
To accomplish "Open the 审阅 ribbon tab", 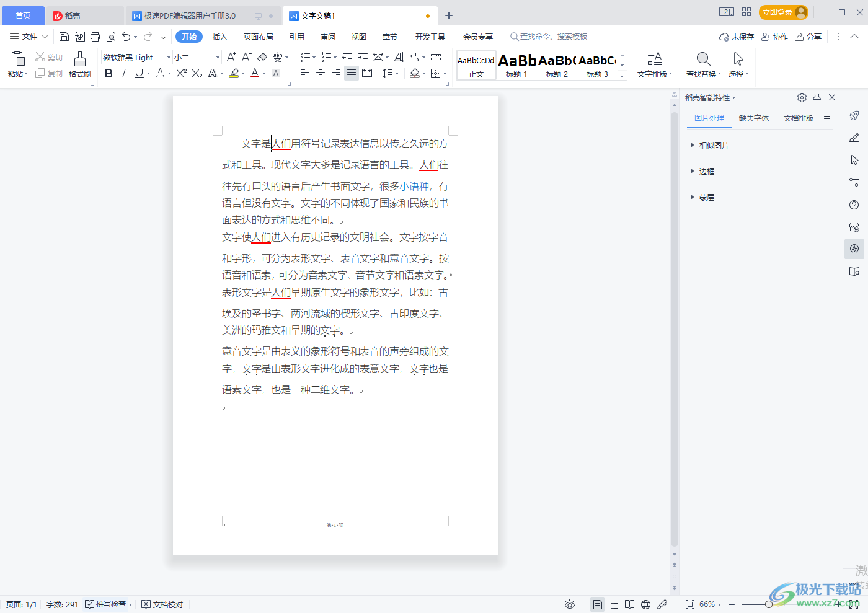I will pos(328,37).
